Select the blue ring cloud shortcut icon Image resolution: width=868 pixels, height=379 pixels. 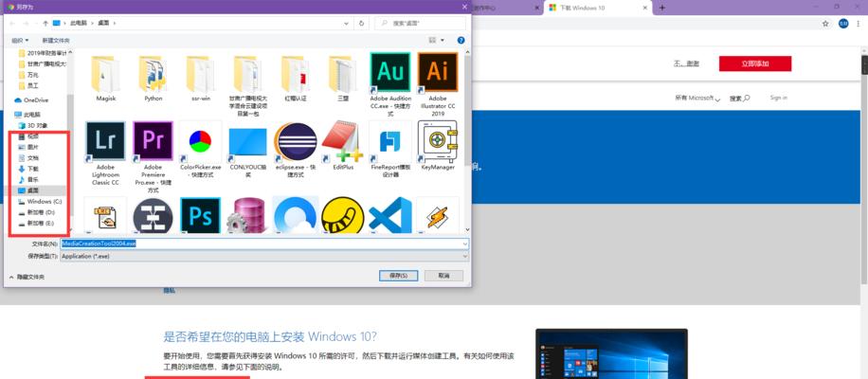[x=295, y=215]
